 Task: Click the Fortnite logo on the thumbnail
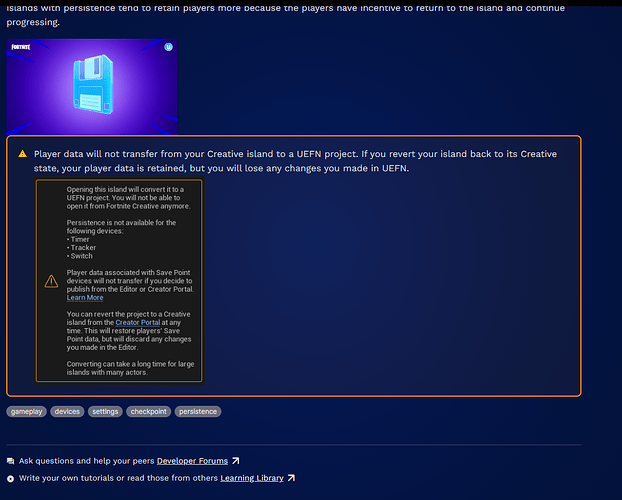pyautogui.click(x=21, y=48)
